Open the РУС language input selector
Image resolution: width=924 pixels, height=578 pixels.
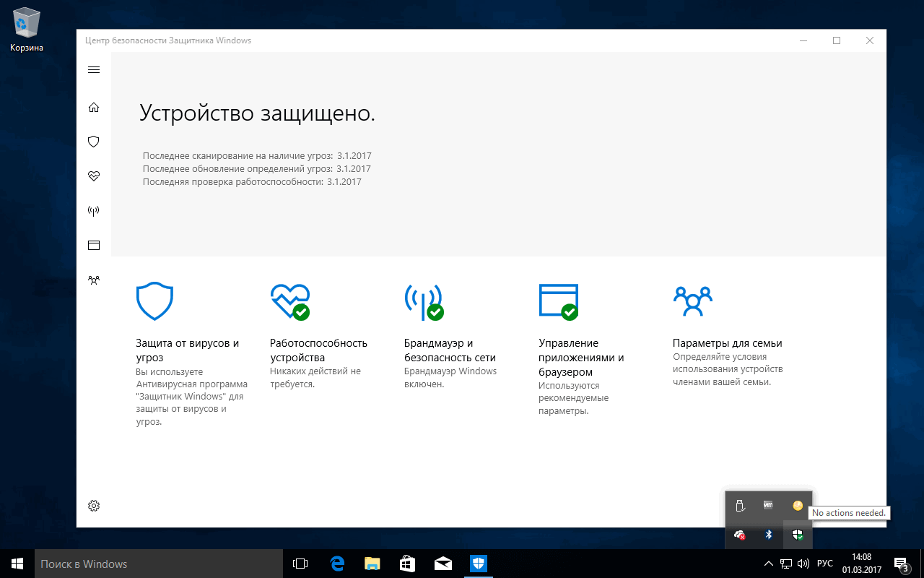click(x=824, y=563)
